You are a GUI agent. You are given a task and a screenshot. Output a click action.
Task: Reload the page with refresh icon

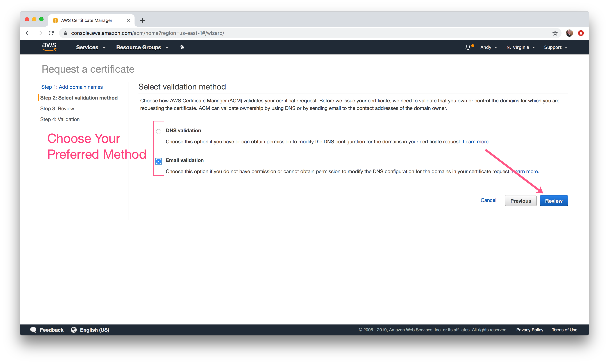(x=51, y=33)
